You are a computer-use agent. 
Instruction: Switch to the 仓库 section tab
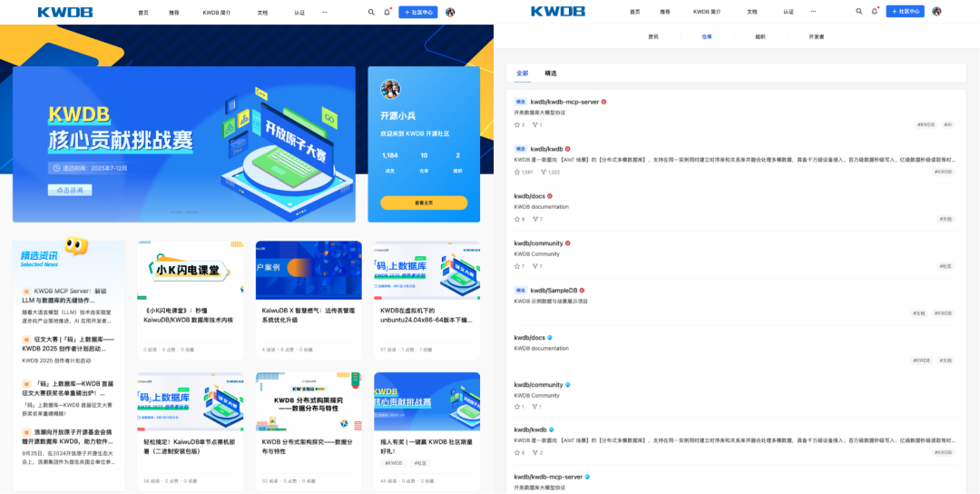click(x=707, y=37)
